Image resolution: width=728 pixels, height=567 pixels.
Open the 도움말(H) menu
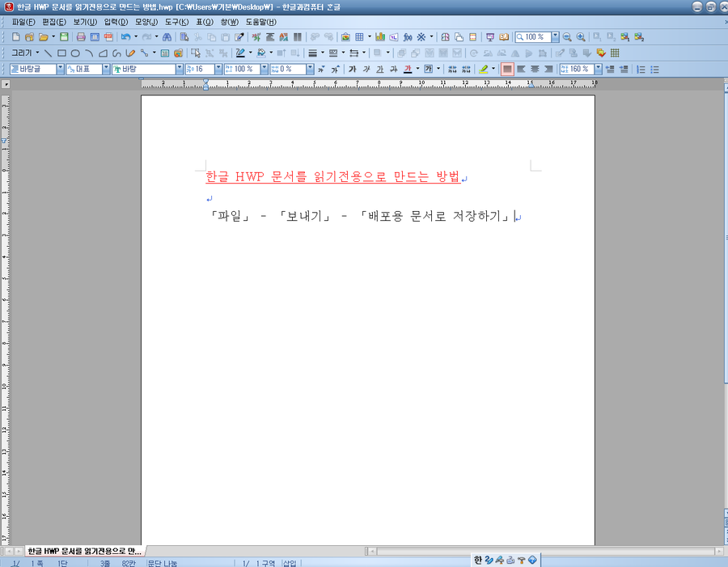point(261,22)
